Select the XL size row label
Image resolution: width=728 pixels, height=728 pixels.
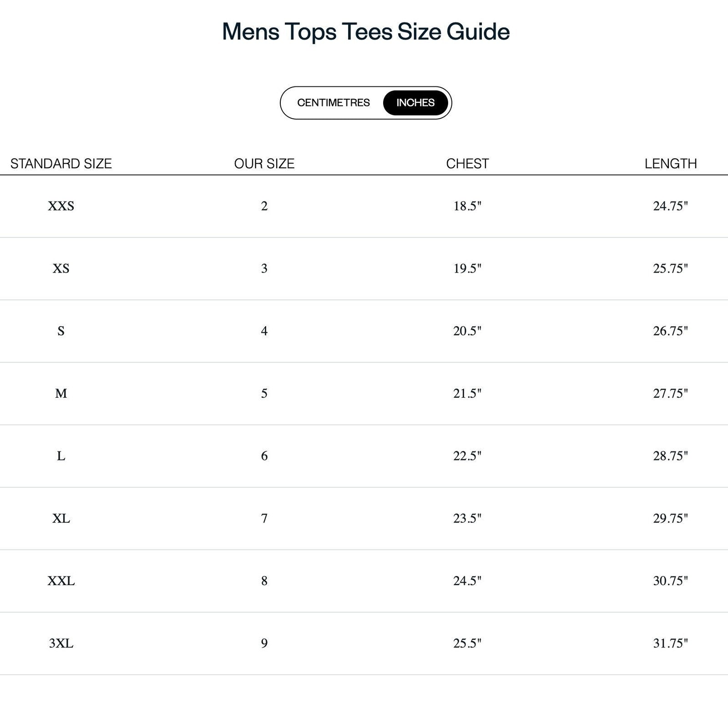coord(61,519)
